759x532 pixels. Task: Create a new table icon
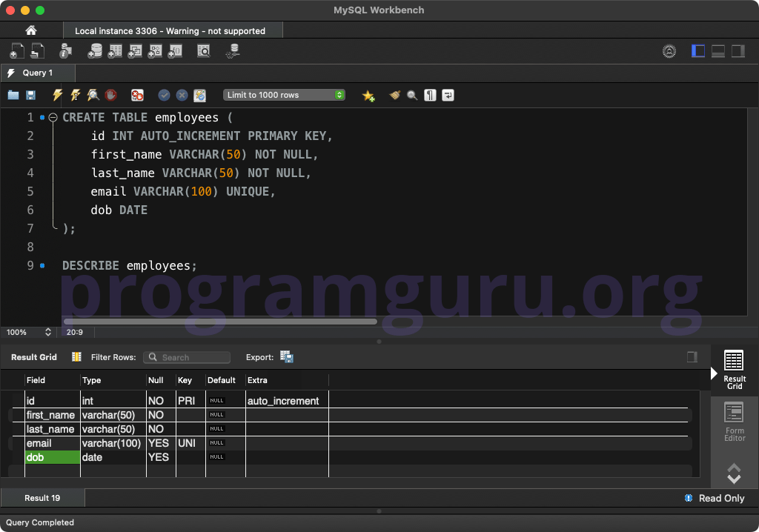pyautogui.click(x=115, y=51)
